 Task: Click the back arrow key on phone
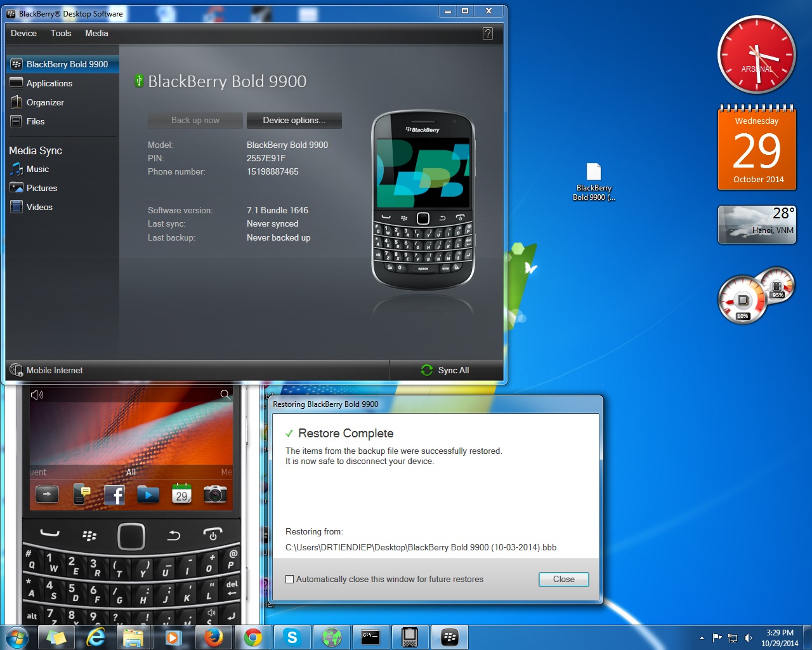coord(174,536)
